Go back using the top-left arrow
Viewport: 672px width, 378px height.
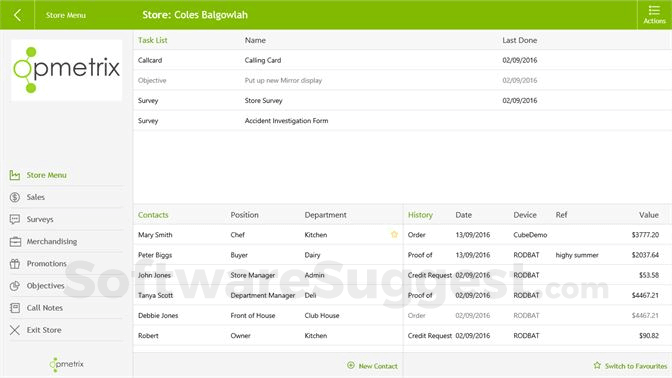[x=17, y=15]
